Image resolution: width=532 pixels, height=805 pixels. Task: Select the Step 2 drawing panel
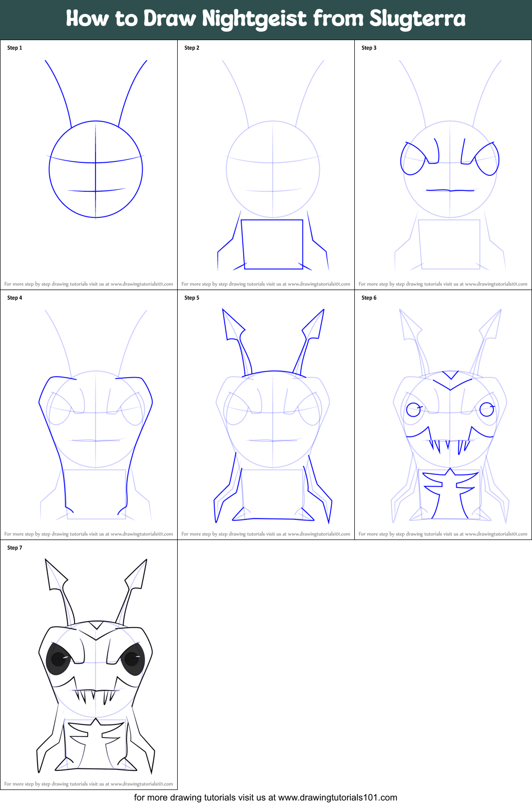pyautogui.click(x=266, y=165)
